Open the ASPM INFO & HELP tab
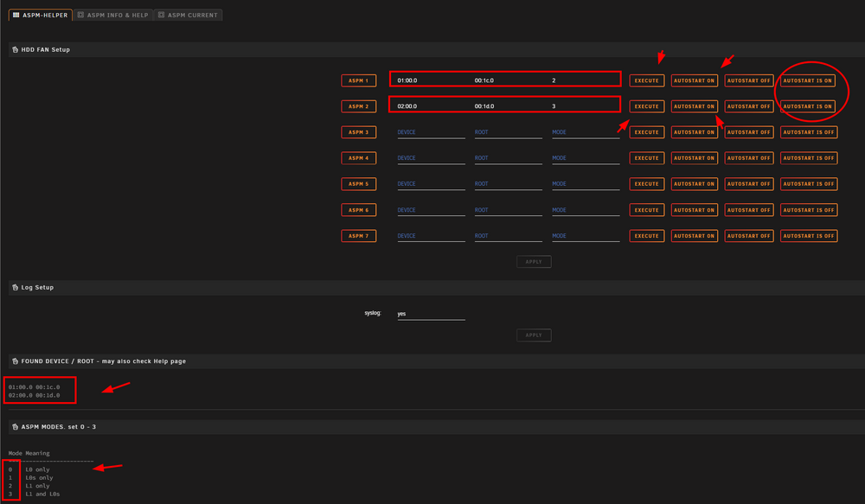This screenshot has height=504, width=865. tap(113, 15)
